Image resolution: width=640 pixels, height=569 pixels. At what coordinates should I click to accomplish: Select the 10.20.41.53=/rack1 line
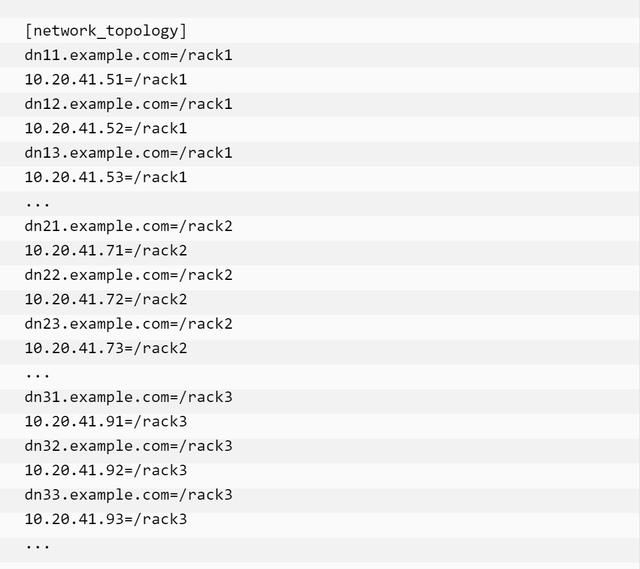point(106,178)
